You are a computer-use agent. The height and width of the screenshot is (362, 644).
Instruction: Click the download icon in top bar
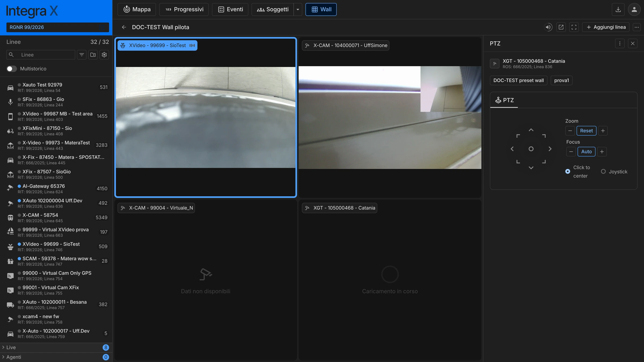(x=618, y=9)
